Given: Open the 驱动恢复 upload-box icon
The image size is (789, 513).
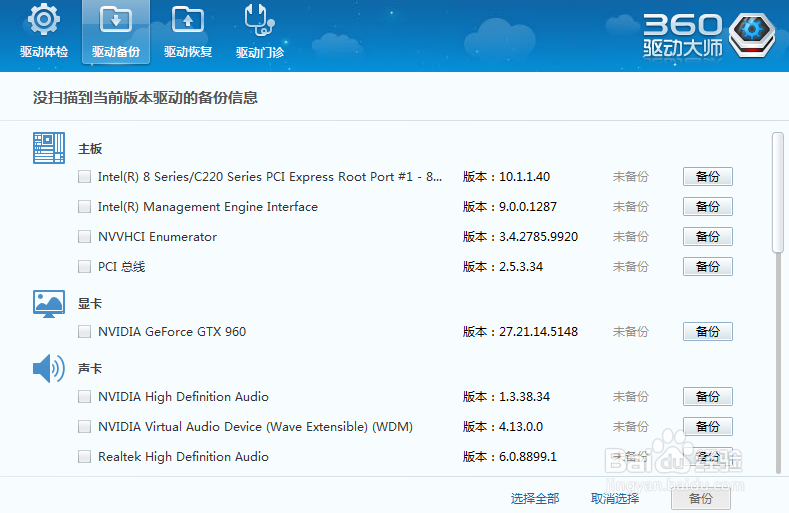Looking at the screenshot, I should pyautogui.click(x=187, y=20).
